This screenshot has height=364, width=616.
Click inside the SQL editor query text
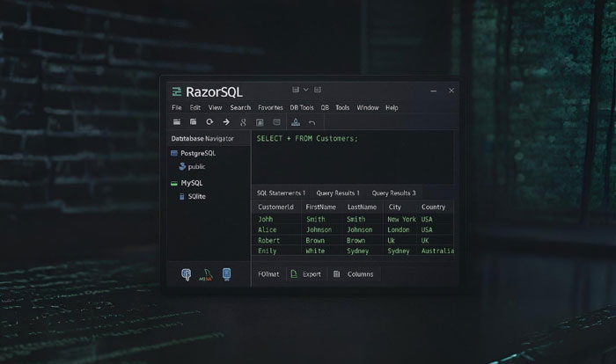307,138
